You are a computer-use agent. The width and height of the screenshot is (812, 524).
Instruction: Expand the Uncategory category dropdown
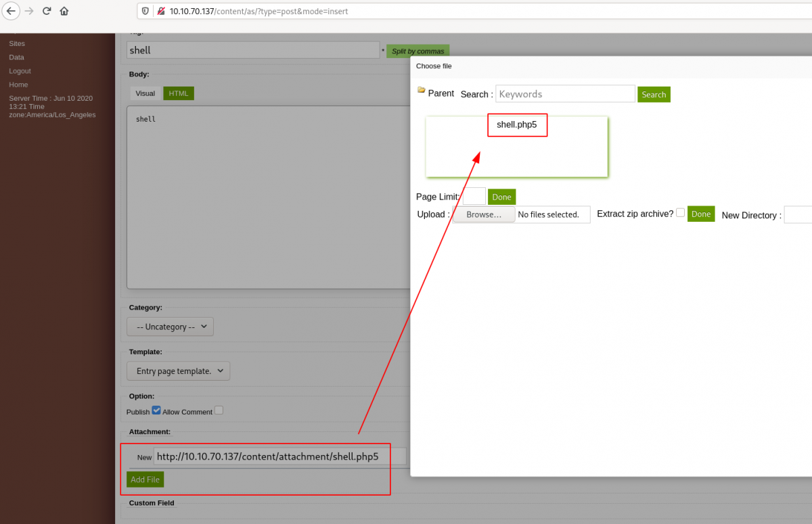(171, 327)
